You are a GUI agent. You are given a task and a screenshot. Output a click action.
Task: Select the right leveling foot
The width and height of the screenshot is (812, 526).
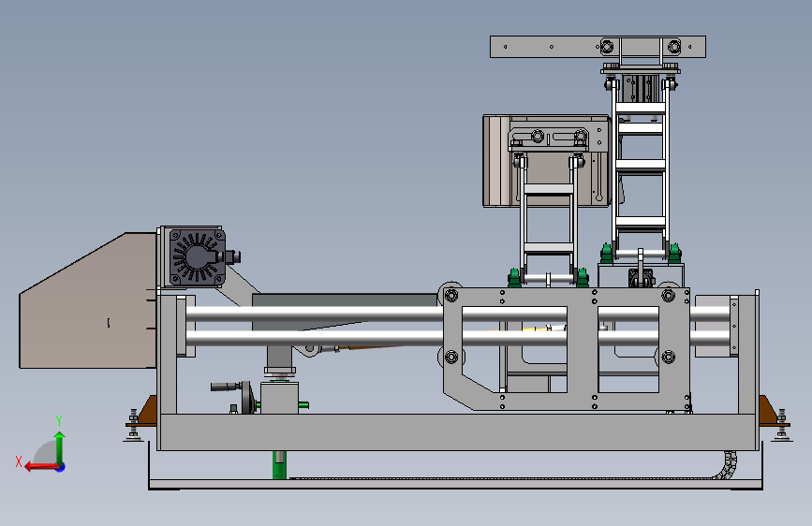click(781, 426)
